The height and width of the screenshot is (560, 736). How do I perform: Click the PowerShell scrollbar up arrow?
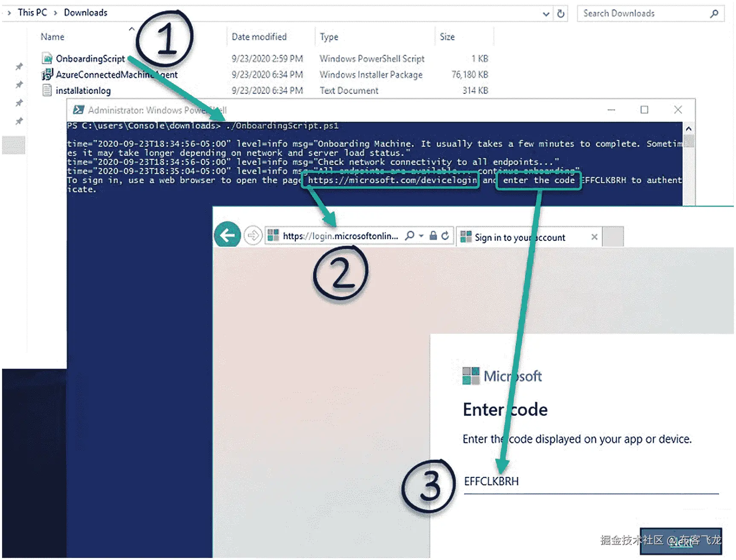pyautogui.click(x=688, y=128)
